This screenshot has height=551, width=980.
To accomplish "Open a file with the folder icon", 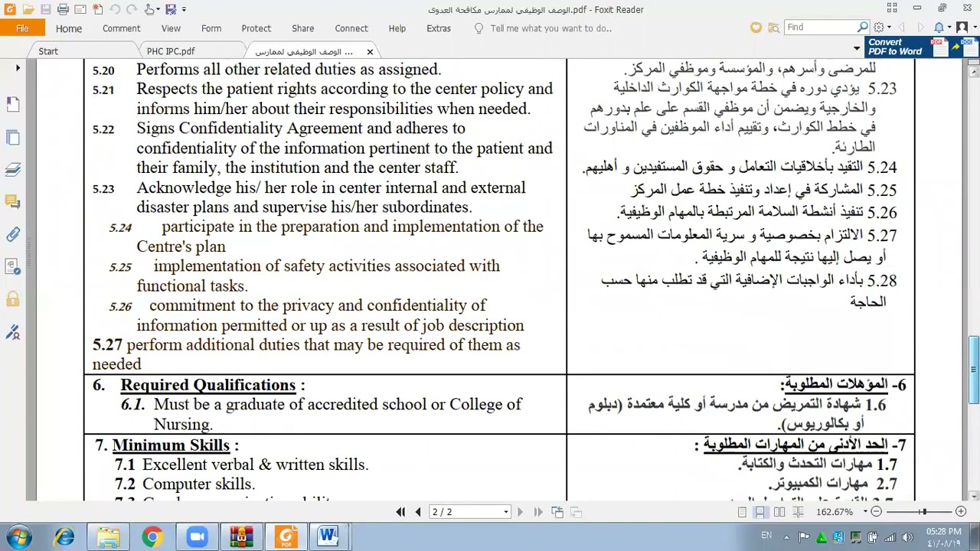I will click(x=28, y=9).
